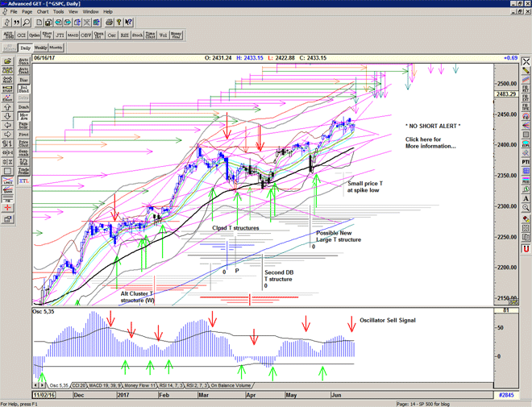Image resolution: width=532 pixels, height=407 pixels.
Task: Open the Tools menu
Action: (x=58, y=12)
